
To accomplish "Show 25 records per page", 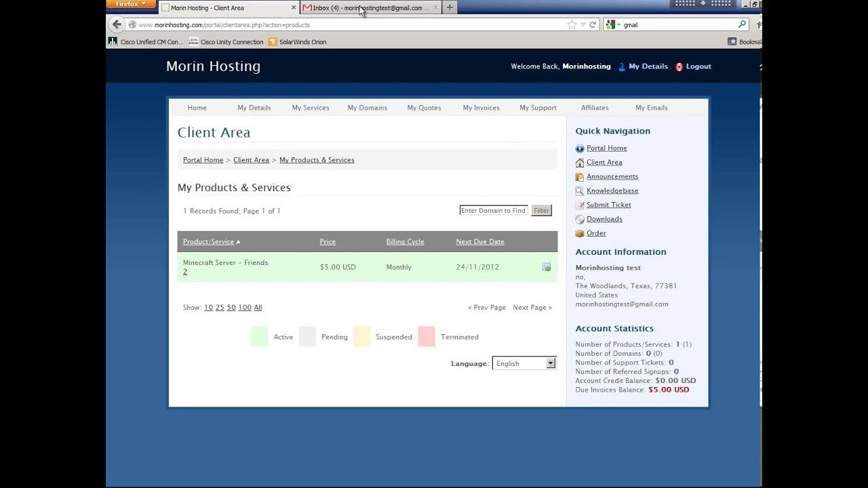I will tap(220, 308).
